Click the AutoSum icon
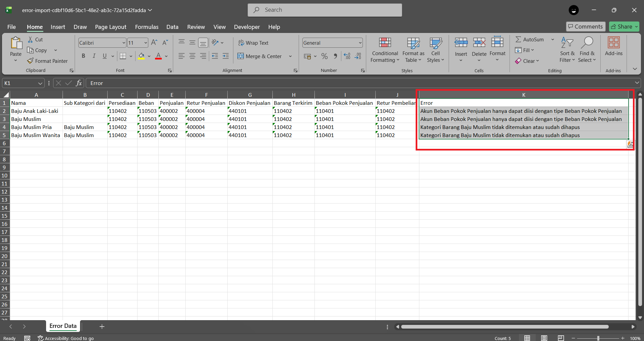 (519, 39)
